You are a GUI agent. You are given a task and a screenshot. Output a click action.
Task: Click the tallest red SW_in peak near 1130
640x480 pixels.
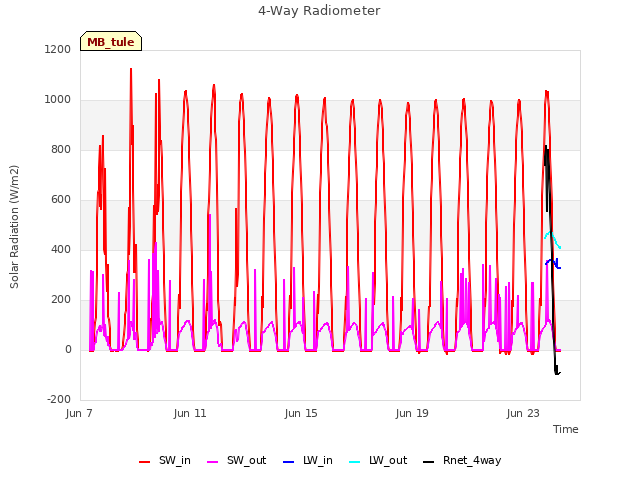(x=131, y=69)
